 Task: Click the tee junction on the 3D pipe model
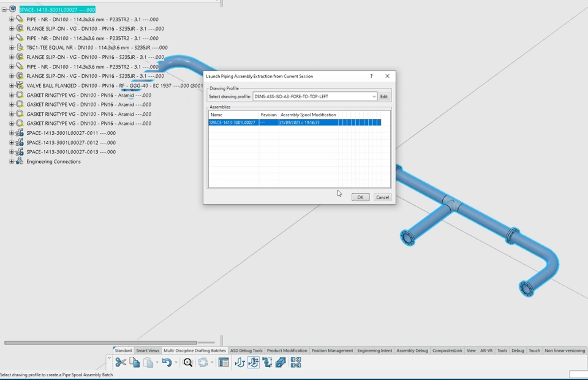pyautogui.click(x=452, y=204)
